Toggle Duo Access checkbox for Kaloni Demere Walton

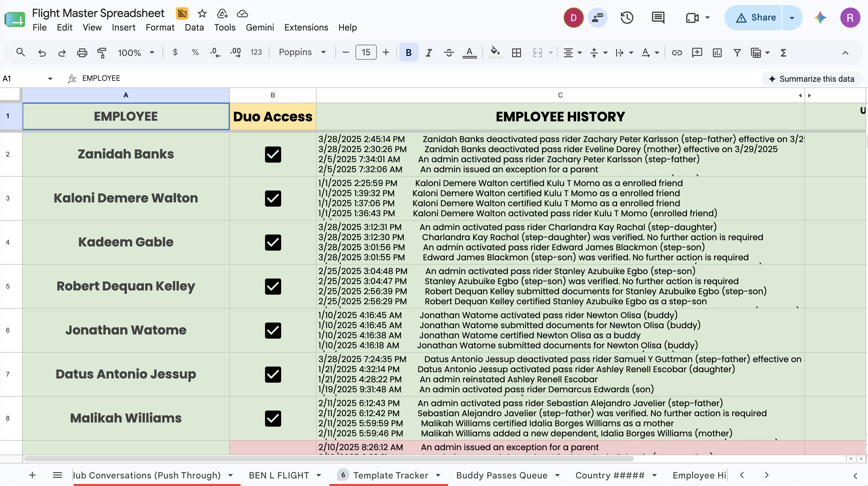tap(273, 198)
